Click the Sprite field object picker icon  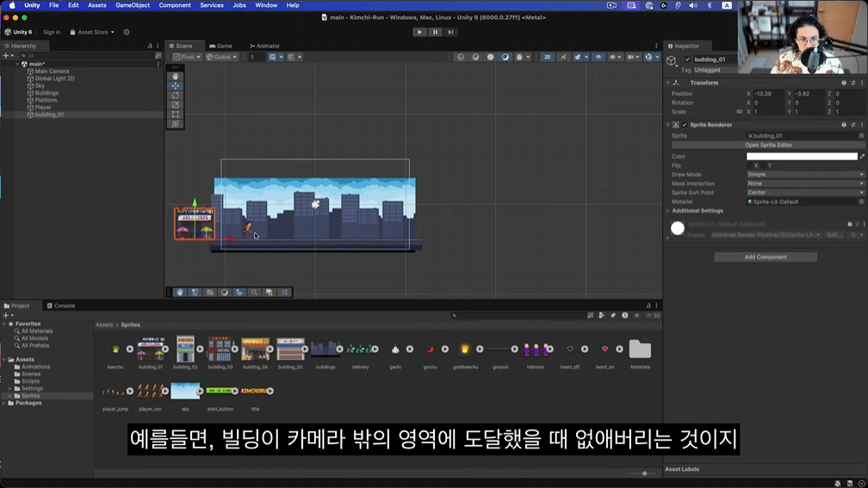pyautogui.click(x=861, y=136)
